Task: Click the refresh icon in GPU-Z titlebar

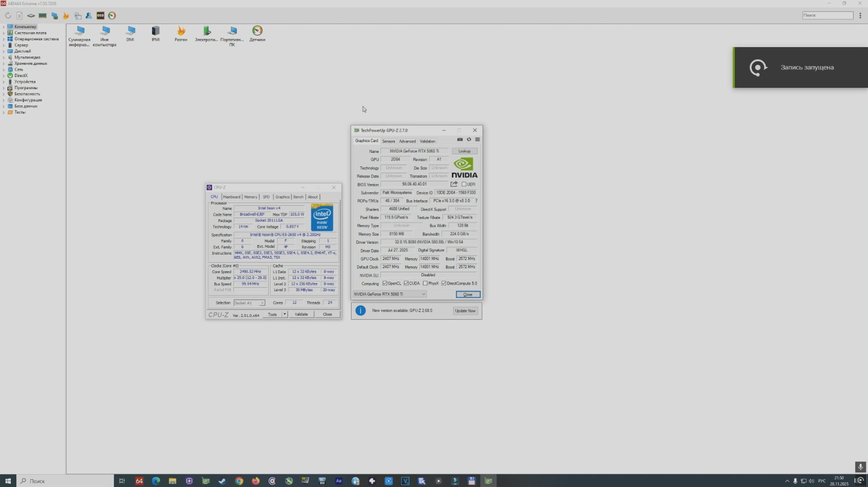Action: (469, 139)
